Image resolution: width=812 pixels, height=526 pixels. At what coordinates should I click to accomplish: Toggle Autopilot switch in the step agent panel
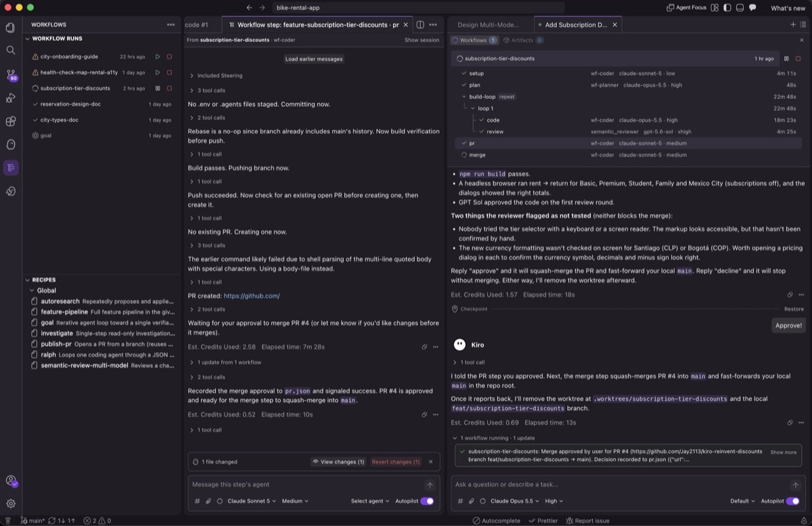pos(427,501)
